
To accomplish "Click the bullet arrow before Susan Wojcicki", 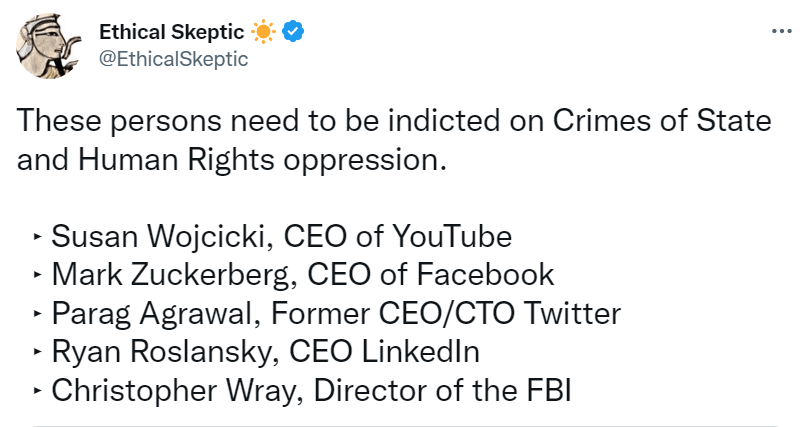I will click(37, 238).
